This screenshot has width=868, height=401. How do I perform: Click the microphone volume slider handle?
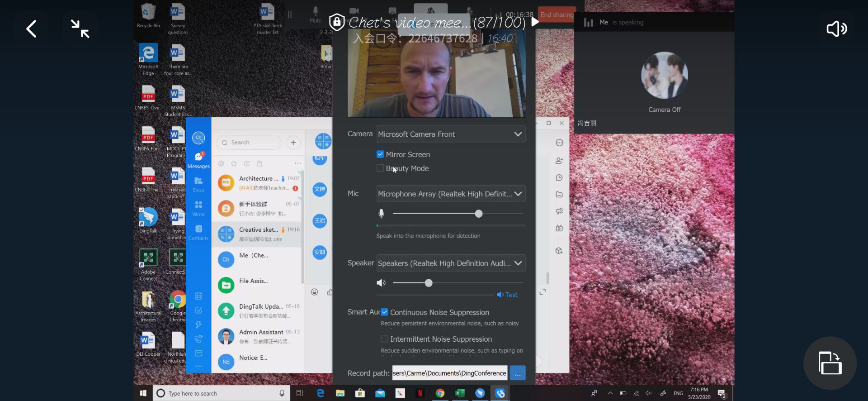(479, 214)
